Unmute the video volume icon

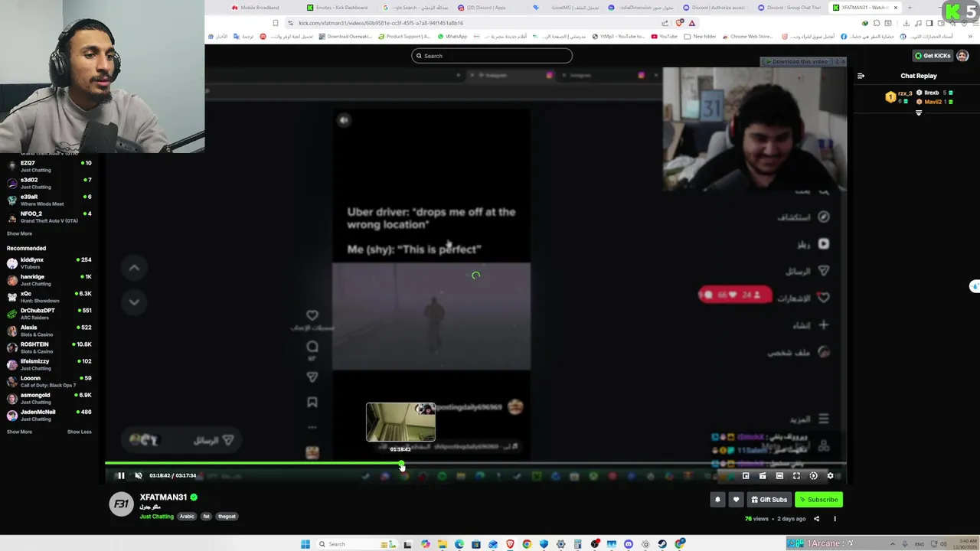(x=139, y=476)
